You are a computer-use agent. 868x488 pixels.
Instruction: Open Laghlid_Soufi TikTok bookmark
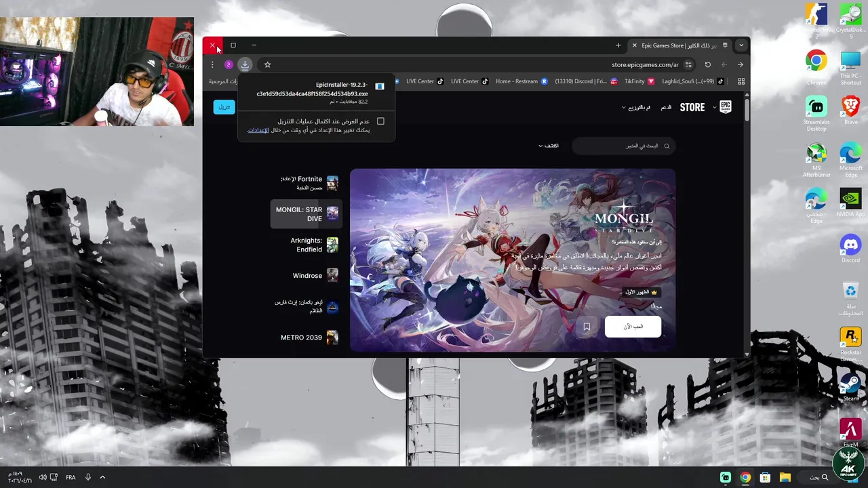click(693, 81)
